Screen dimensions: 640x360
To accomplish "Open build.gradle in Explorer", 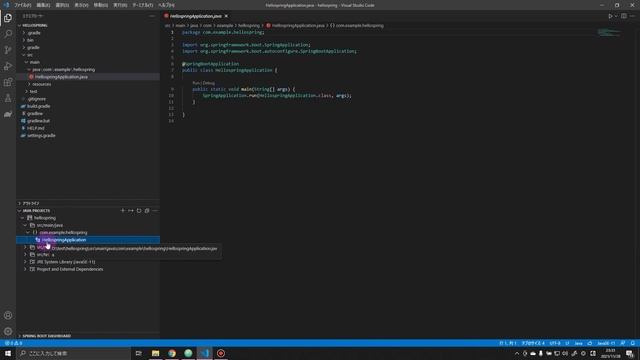I will coord(88,106).
